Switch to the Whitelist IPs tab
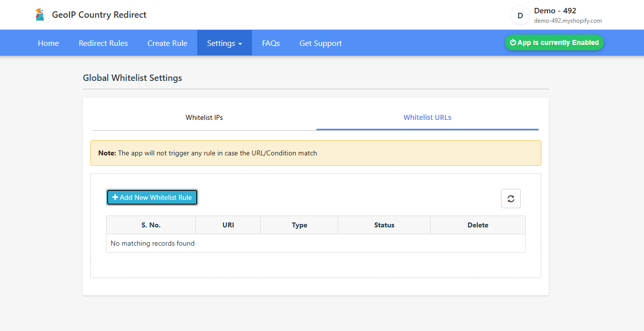 click(204, 117)
